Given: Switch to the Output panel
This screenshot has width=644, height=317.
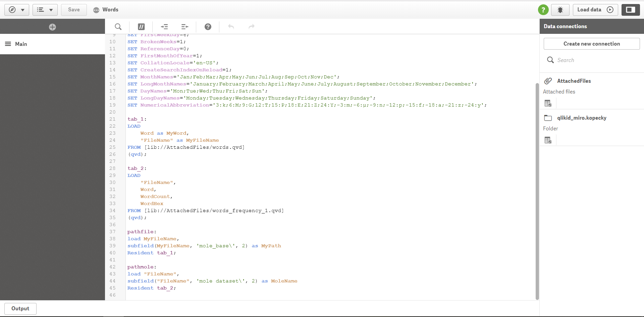Looking at the screenshot, I should click(20, 308).
